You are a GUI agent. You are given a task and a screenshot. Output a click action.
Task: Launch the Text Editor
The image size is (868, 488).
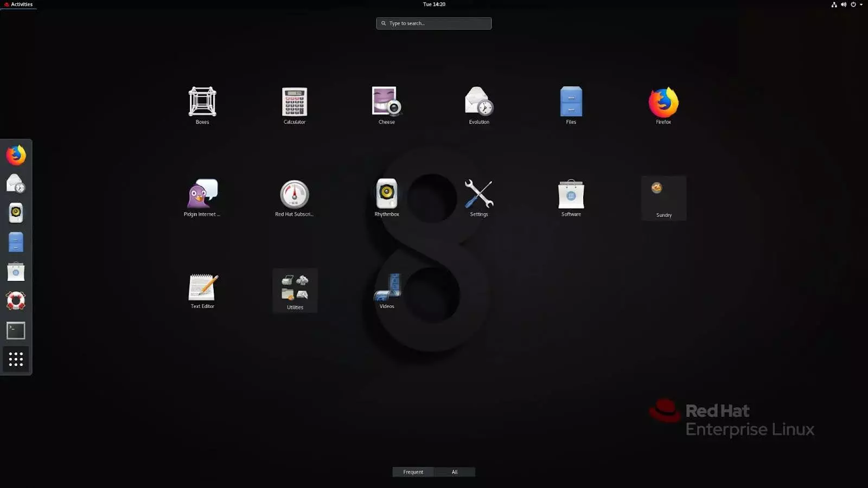(x=202, y=290)
